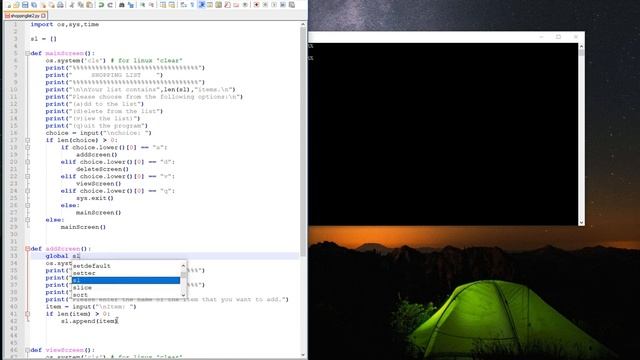Viewport: 640px width, 360px height.
Task: Open the Function List toolbar icon
Action: (x=227, y=5)
